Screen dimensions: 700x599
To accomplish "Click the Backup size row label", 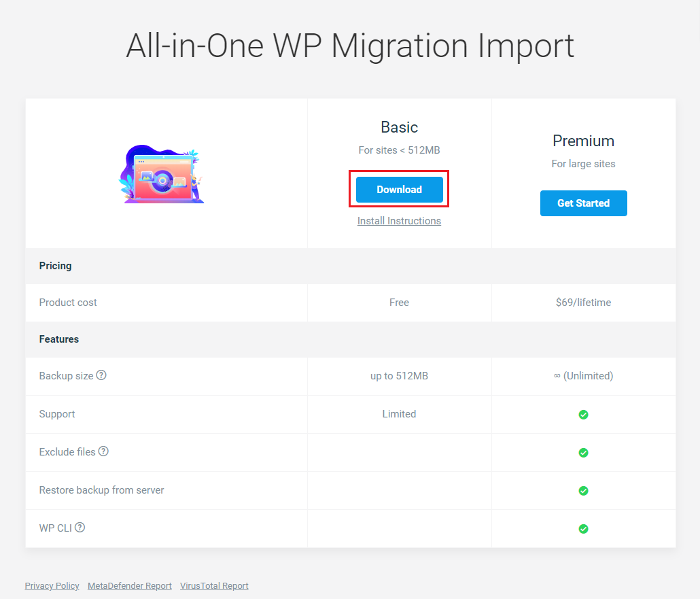I will (66, 376).
